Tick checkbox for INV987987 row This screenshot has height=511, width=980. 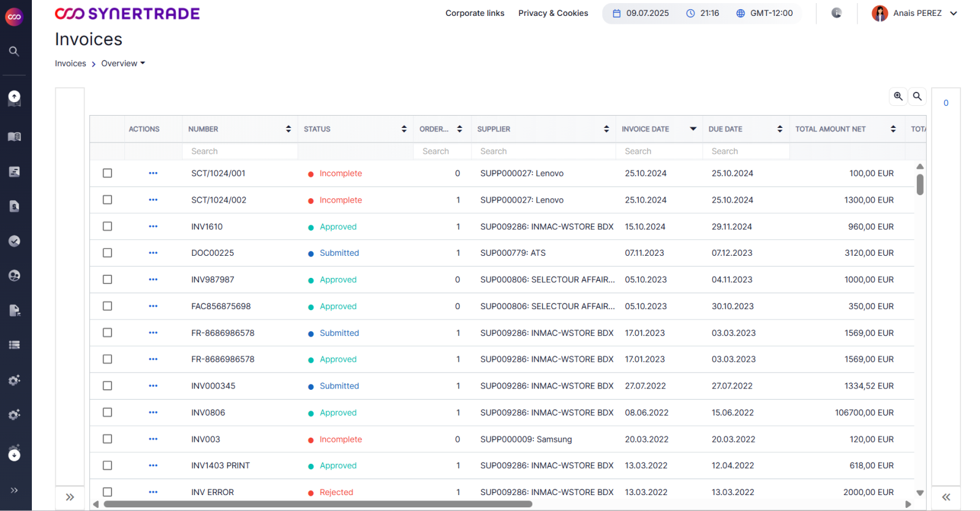107,279
